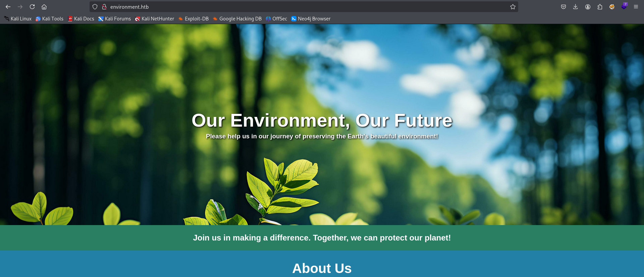The image size is (644, 277).
Task: Open the Downloads panel
Action: 576,7
